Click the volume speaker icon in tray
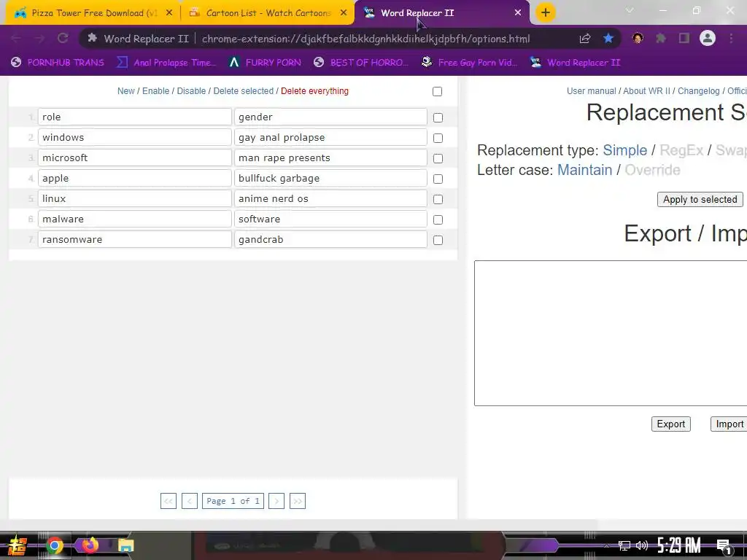Screen dimensions: 747x560 point(642,545)
